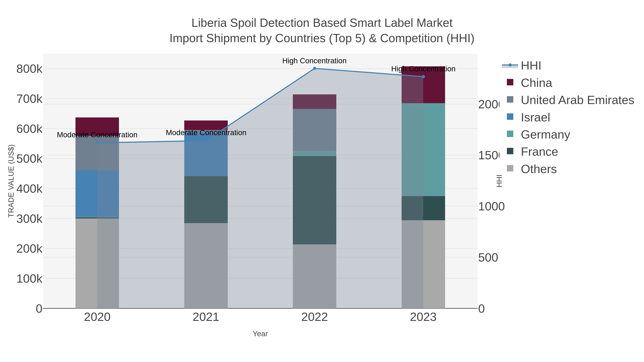Click the thin Germany segment of 2022 bar

pyautogui.click(x=314, y=153)
